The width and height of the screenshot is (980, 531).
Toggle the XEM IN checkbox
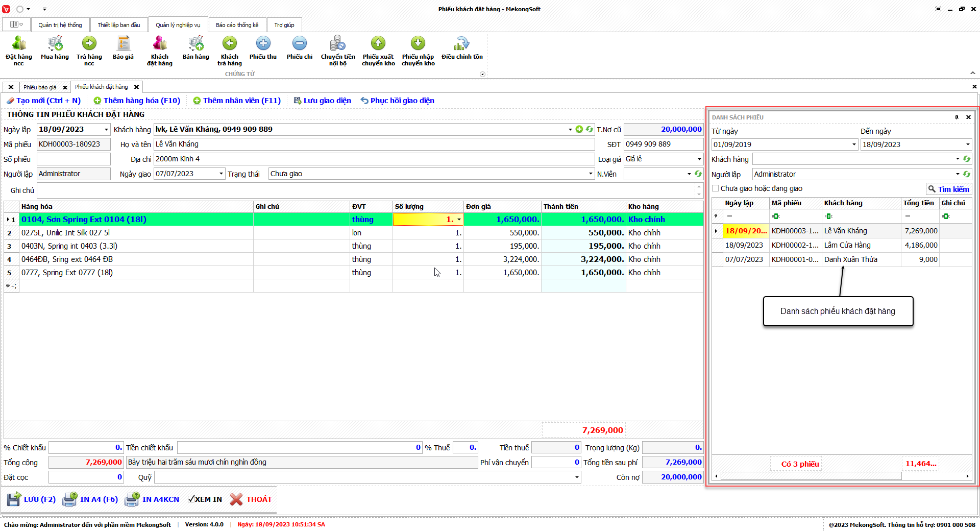pos(191,499)
